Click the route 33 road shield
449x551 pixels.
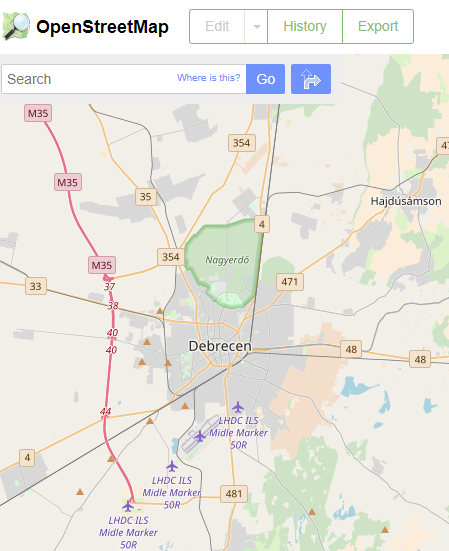(36, 286)
